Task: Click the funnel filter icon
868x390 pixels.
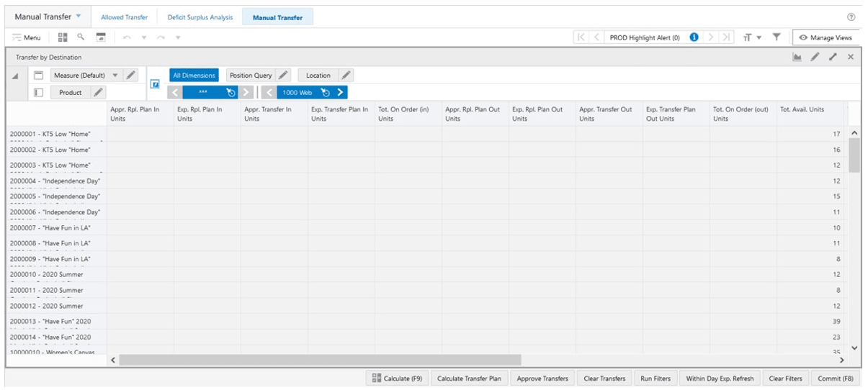Action: (777, 37)
